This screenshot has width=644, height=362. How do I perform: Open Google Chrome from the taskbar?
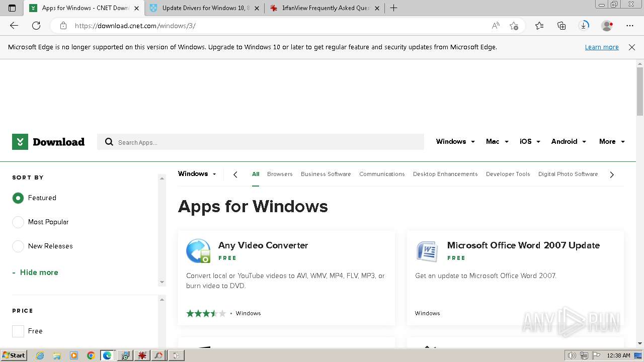tap(91, 355)
